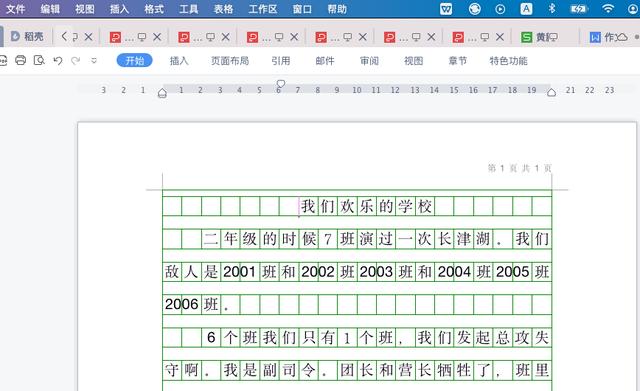The image size is (640, 391).
Task: Click the words 总攻 in the document
Action: pyautogui.click(x=513, y=338)
